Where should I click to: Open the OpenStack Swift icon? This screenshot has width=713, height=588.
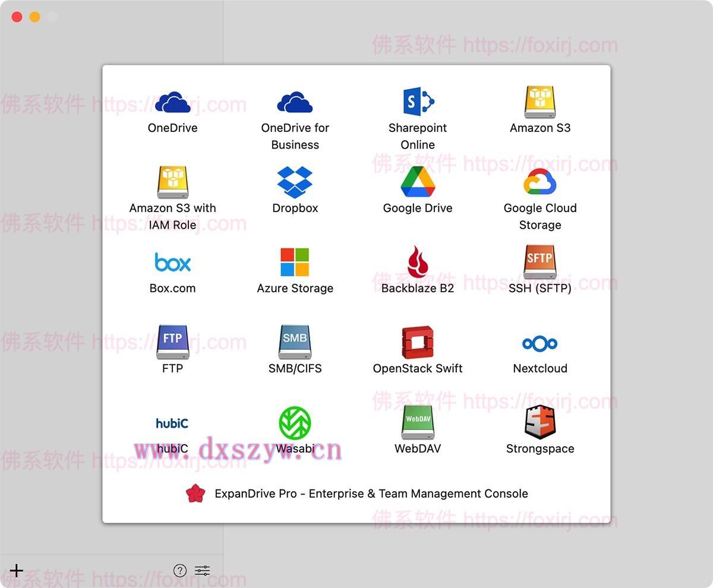[418, 342]
